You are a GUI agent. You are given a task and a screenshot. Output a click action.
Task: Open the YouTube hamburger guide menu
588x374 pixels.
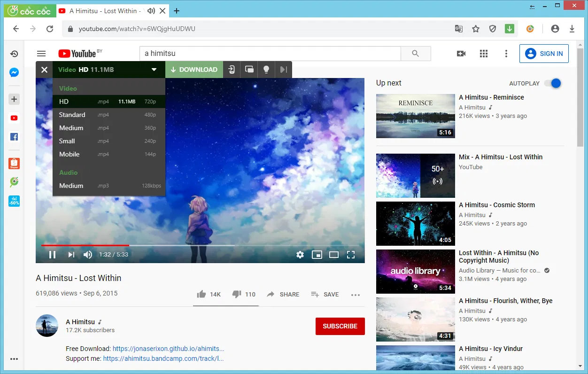(41, 54)
